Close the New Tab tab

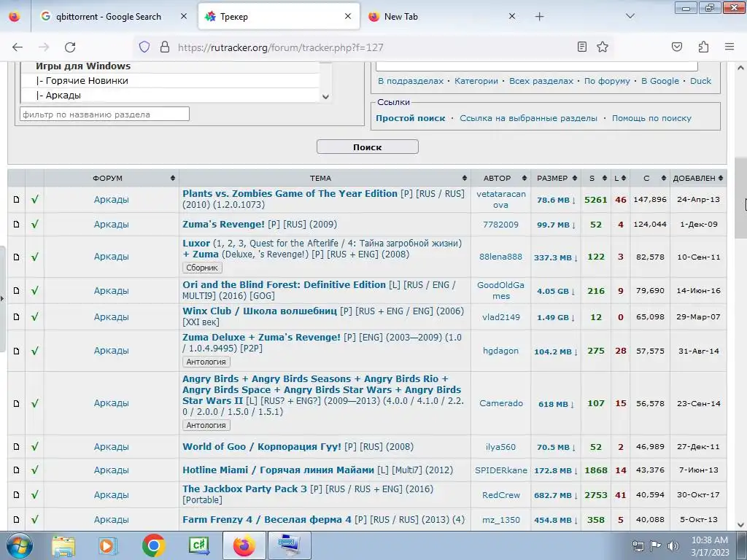pyautogui.click(x=511, y=16)
